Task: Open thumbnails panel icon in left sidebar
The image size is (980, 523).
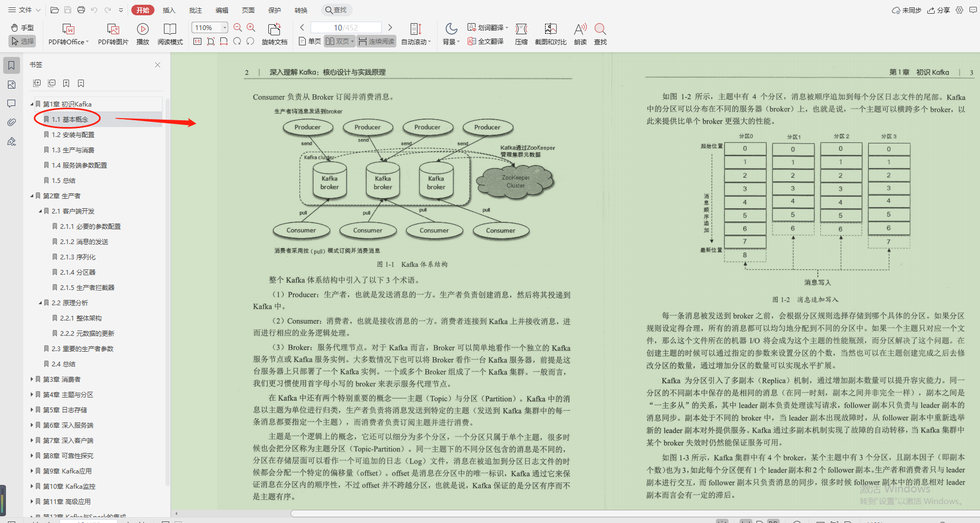Action: [x=12, y=85]
